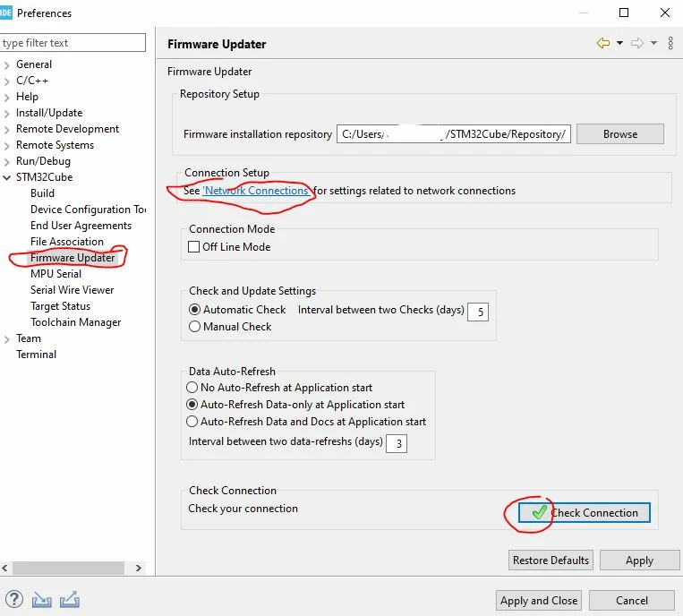This screenshot has width=683, height=616.
Task: Open Target Status preferences
Action: click(60, 306)
